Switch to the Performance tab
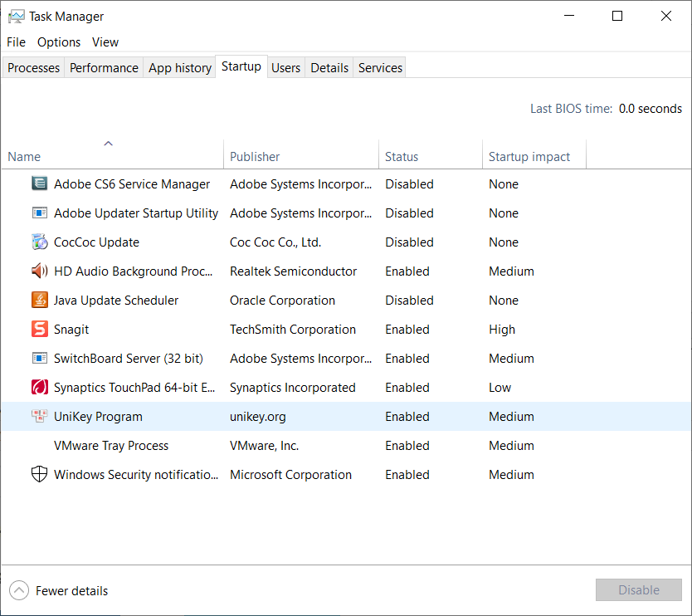692x616 pixels. (104, 68)
